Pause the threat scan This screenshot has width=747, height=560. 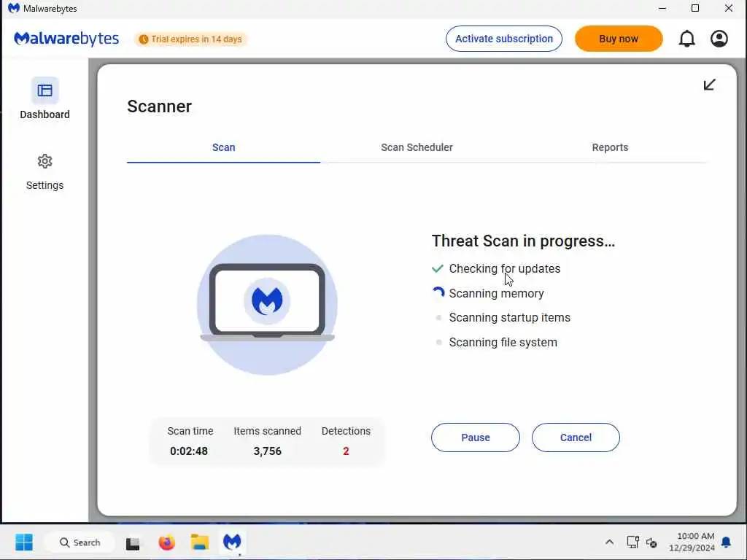tap(476, 437)
